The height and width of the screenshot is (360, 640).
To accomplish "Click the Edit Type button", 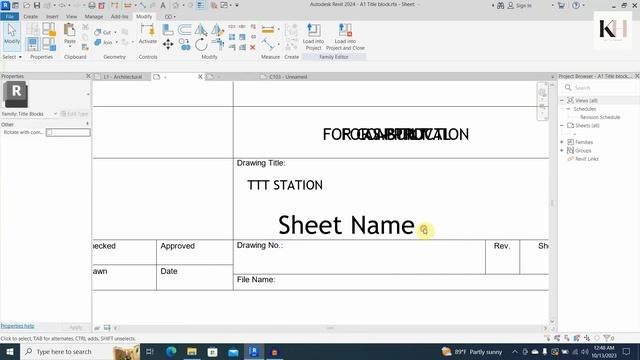I will coord(75,114).
